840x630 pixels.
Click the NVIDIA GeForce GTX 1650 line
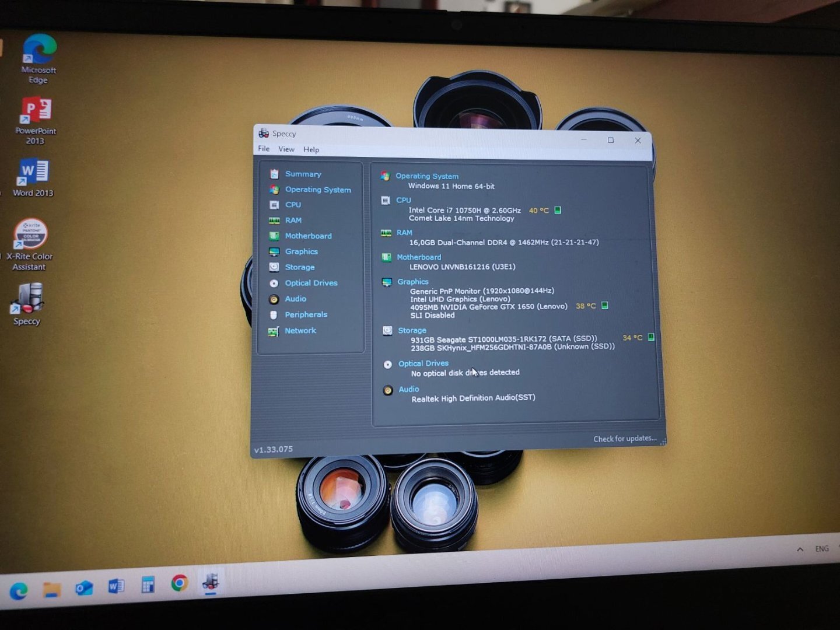(488, 306)
